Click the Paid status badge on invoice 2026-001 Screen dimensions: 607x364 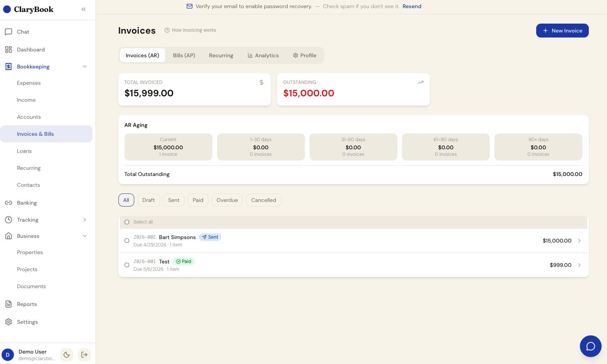(x=184, y=261)
